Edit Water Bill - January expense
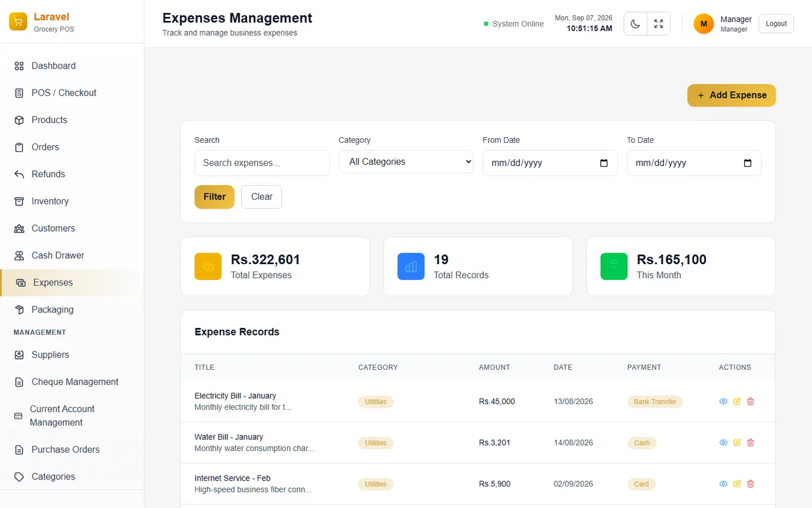Viewport: 812px width, 508px height. (737, 442)
